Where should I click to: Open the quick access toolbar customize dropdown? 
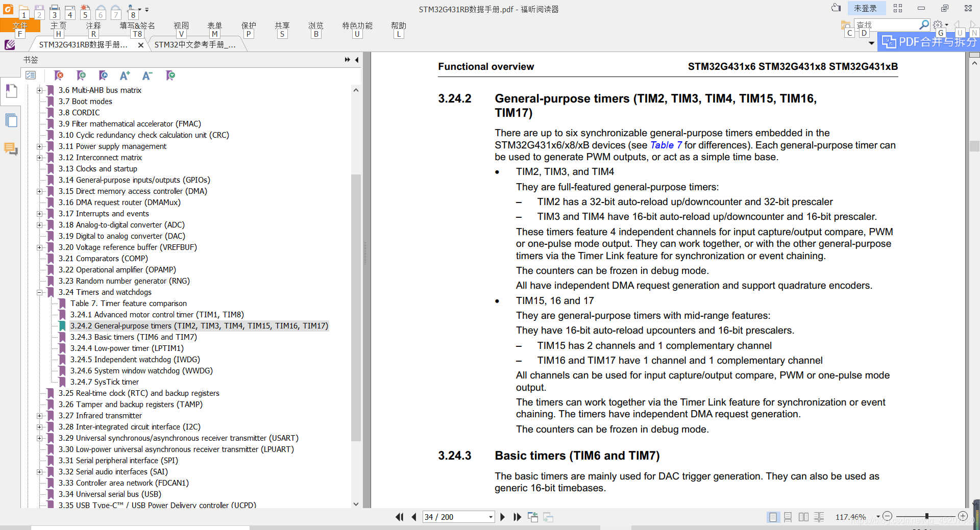click(x=147, y=9)
